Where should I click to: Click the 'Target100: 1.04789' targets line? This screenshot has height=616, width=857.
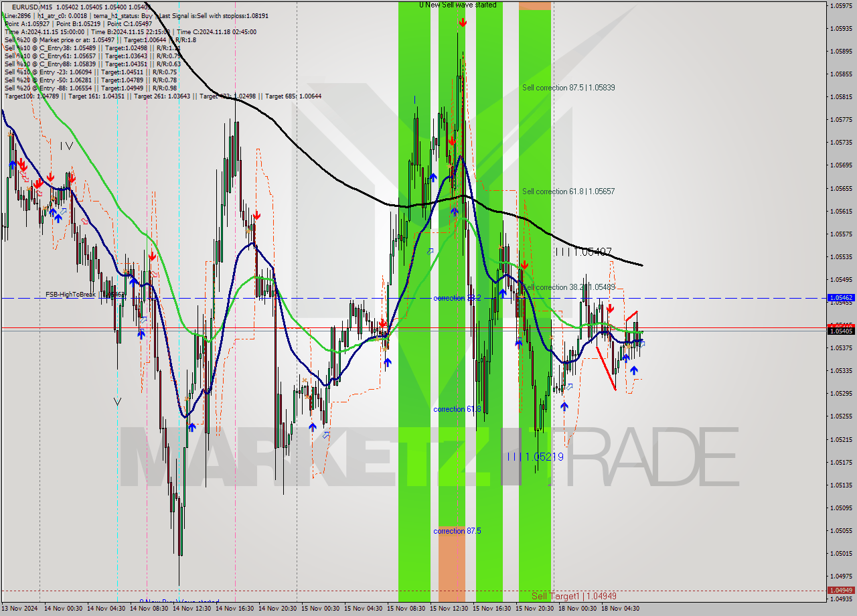[x=163, y=96]
